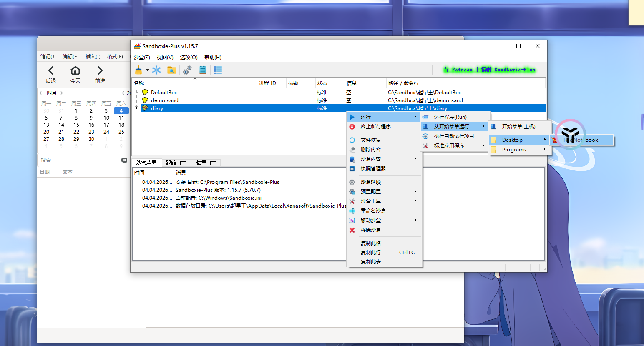The image size is (644, 346).
Task: Select the demo sand sandbox row
Action: coord(339,100)
